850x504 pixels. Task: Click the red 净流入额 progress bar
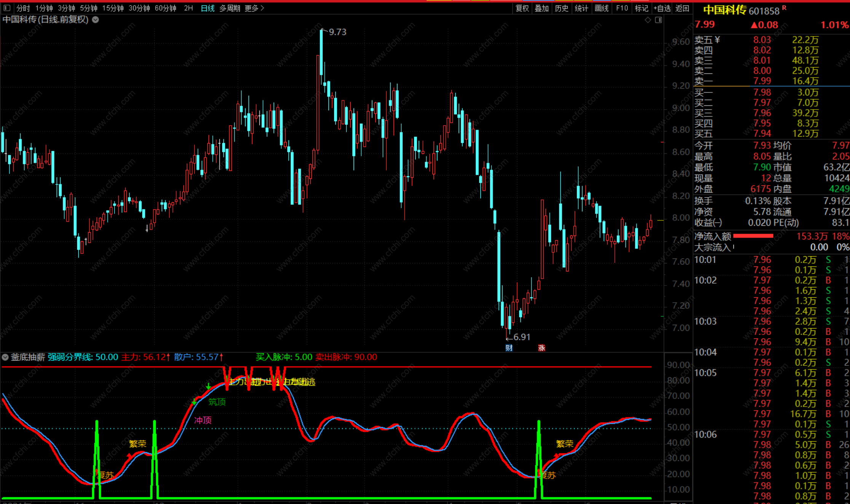click(x=753, y=236)
